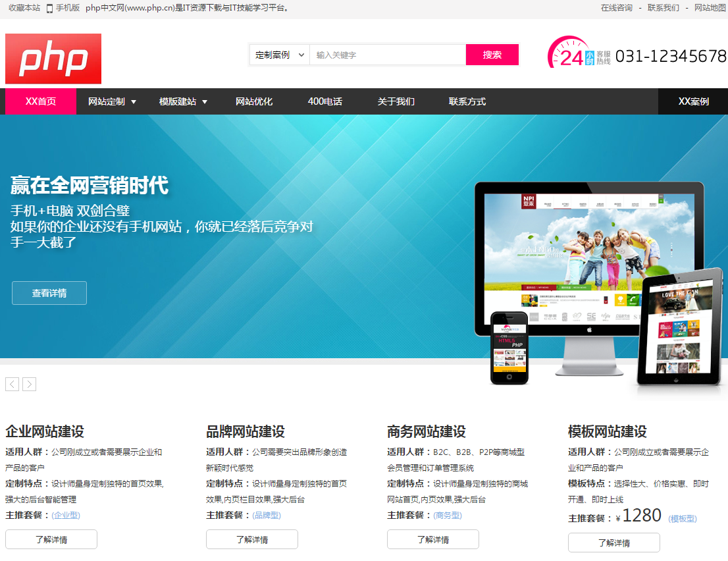Go to next banner slide arrow
The width and height of the screenshot is (728, 561).
29,384
